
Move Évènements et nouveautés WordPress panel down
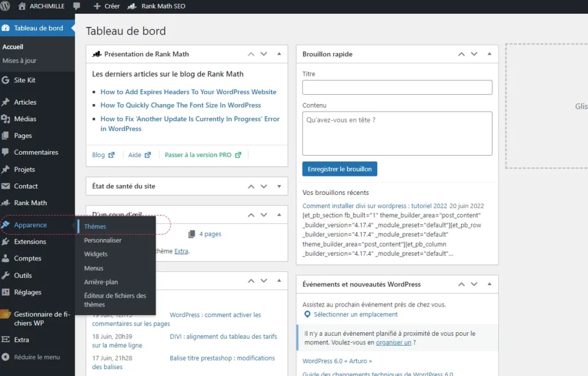tap(474, 284)
